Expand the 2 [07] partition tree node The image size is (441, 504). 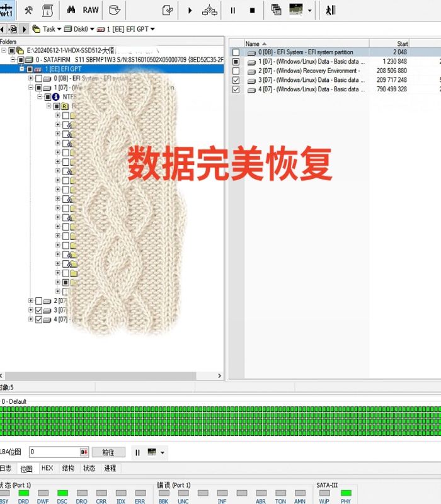point(31,301)
